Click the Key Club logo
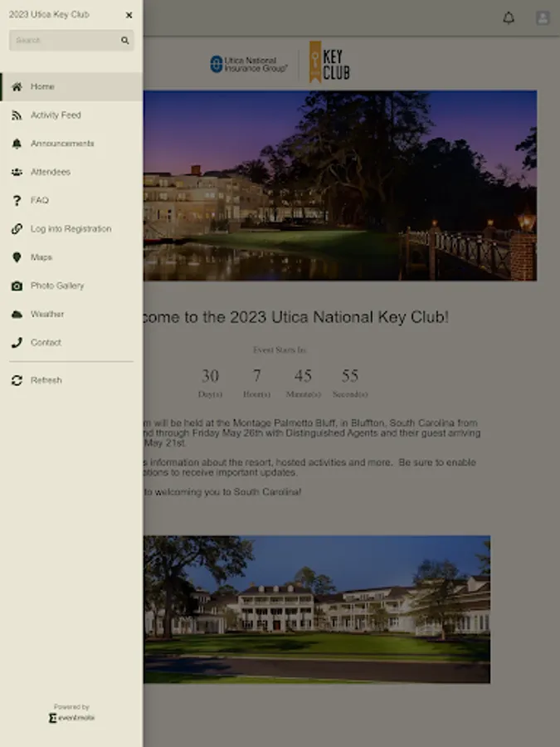 [x=329, y=62]
